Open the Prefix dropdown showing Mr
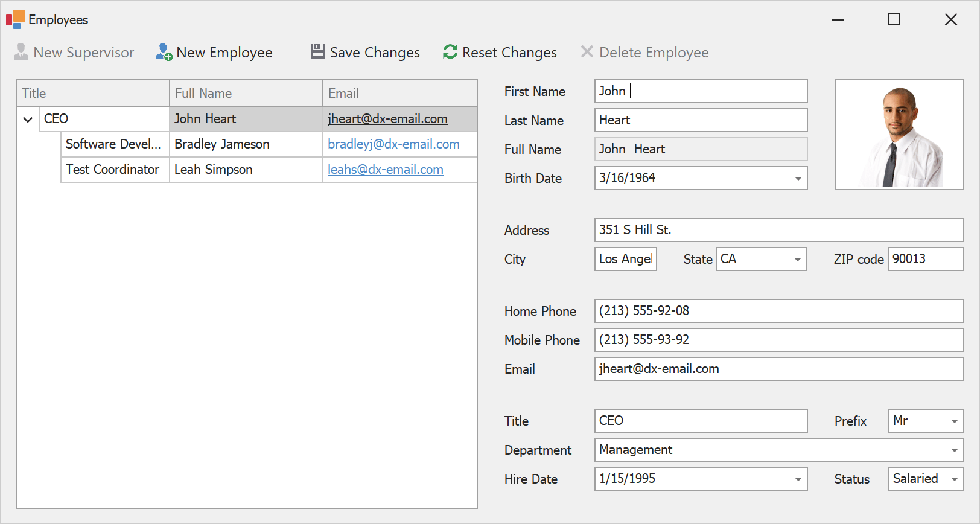This screenshot has height=524, width=980. pos(954,421)
